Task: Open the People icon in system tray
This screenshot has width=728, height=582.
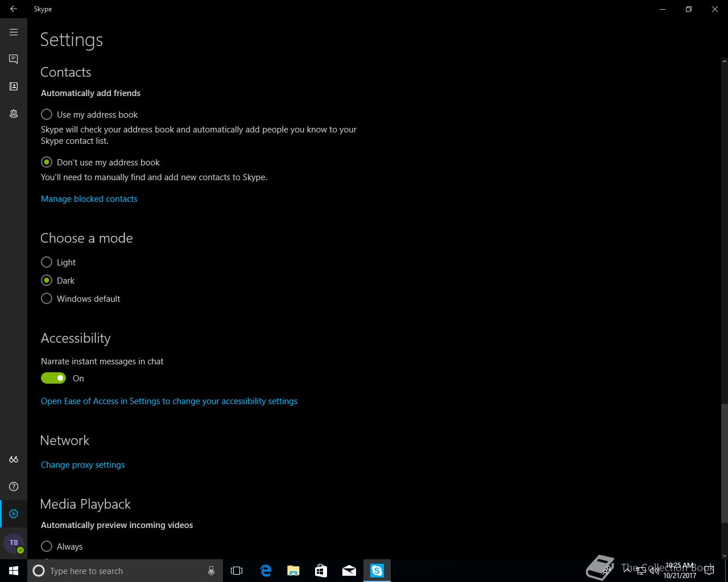Action: (x=608, y=571)
